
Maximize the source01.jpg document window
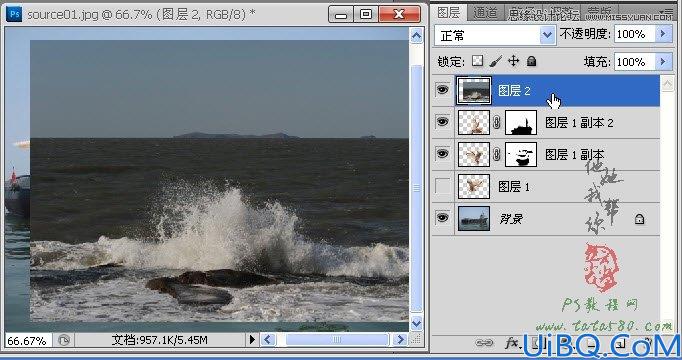point(366,14)
